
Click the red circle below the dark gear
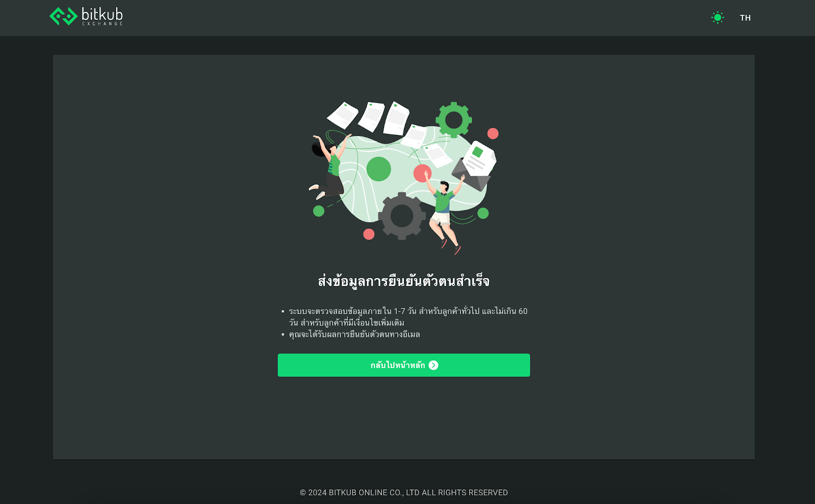coord(369,234)
